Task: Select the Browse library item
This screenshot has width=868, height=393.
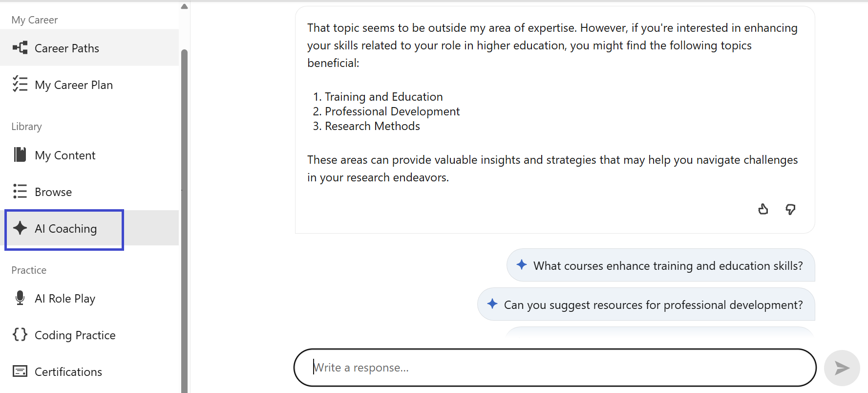Action: [53, 192]
